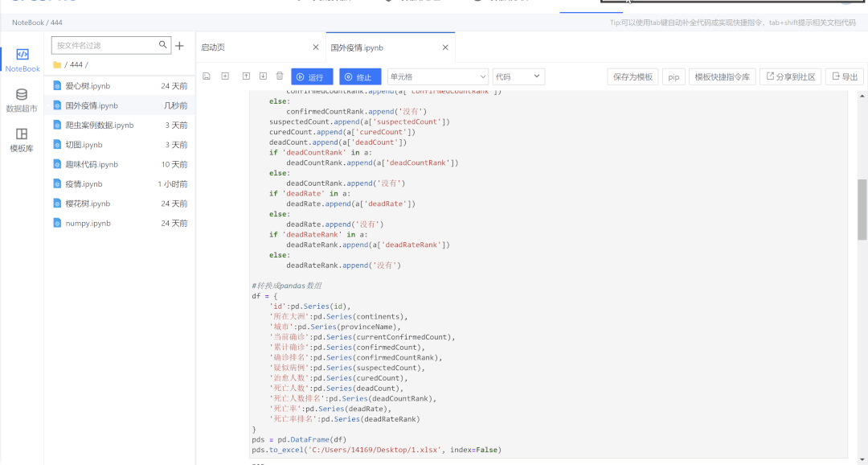The image size is (868, 465).
Task: Click the add cell icon in toolbar
Action: coord(225,76)
